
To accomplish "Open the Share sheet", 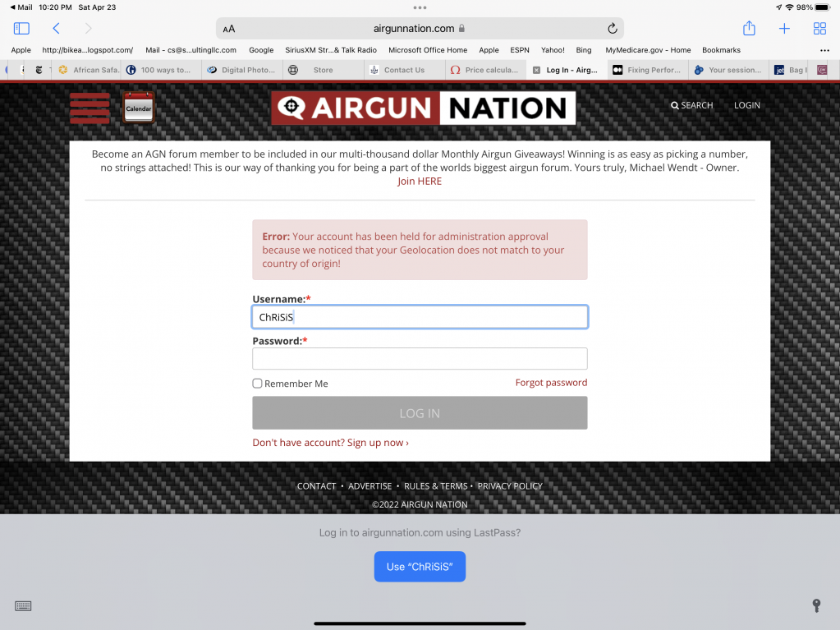I will (749, 28).
